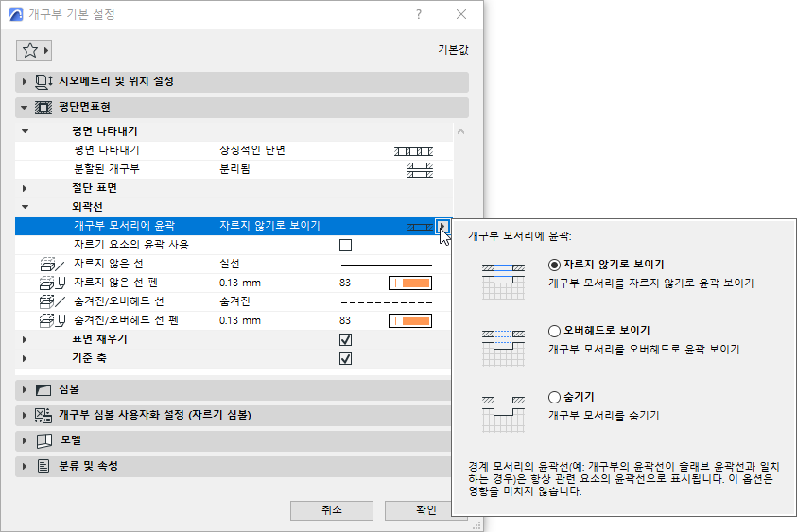Open the orange pen swatch for 자르지 않은 선 펜

point(410,283)
